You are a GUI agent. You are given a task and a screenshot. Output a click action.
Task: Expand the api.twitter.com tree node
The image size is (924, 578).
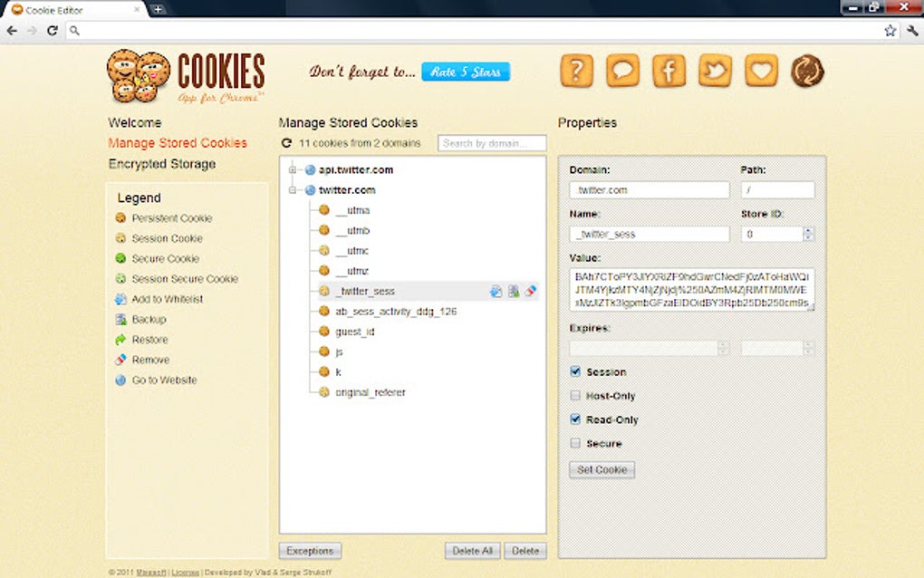point(292,169)
